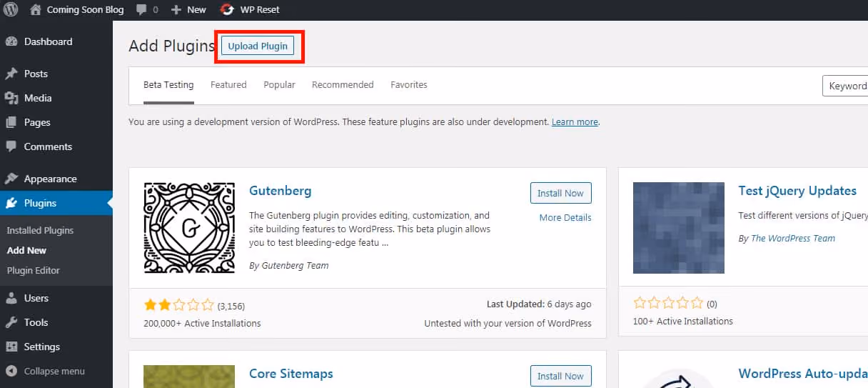Switch to the Popular tab
Image resolution: width=868 pixels, height=388 pixels.
tap(279, 85)
